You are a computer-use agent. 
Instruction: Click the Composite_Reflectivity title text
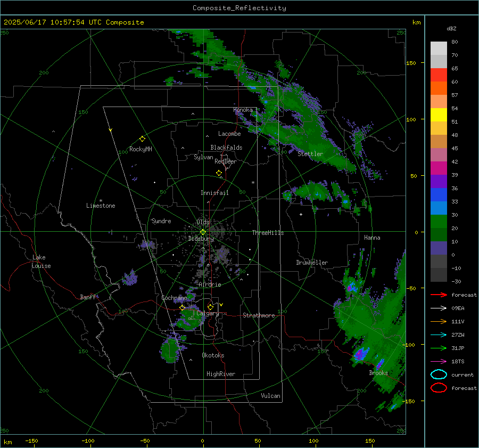[x=240, y=8]
